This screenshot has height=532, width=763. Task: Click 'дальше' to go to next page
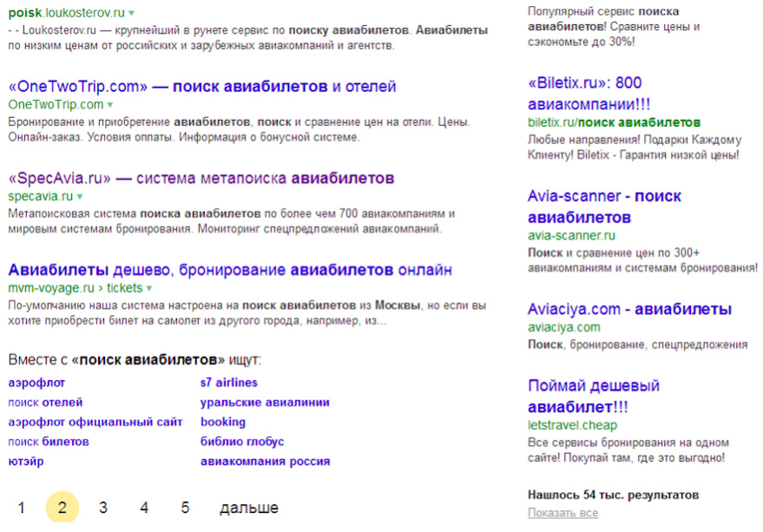[x=249, y=508]
